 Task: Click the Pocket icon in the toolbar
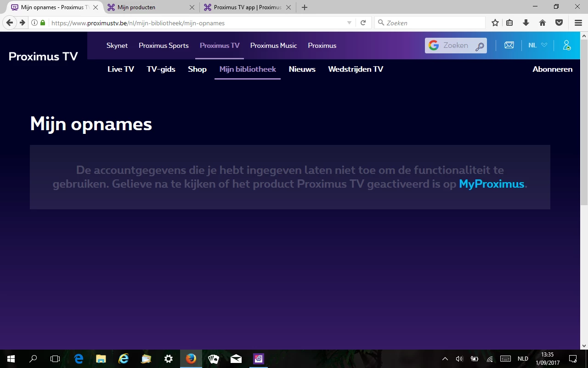tap(559, 23)
